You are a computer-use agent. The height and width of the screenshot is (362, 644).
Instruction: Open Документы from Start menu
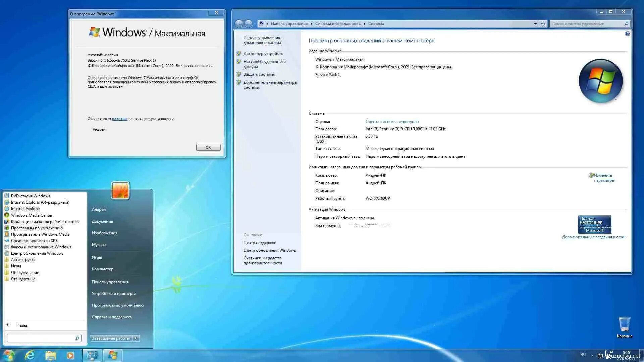(x=102, y=221)
